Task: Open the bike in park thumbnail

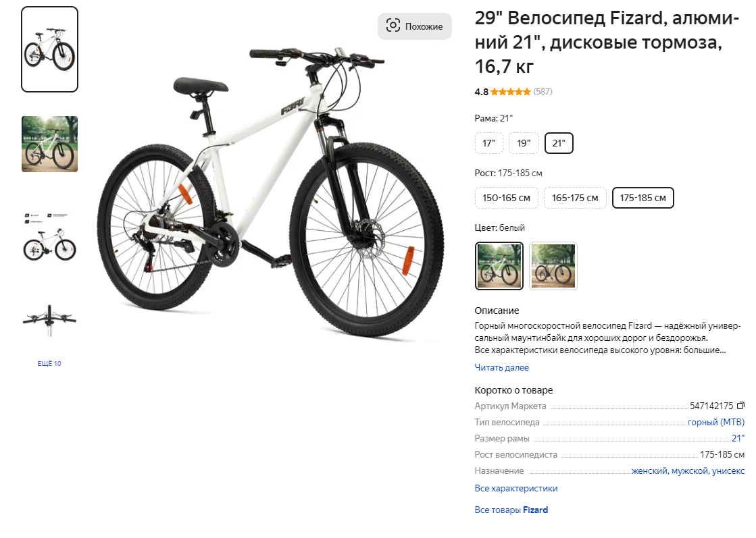Action: click(x=49, y=144)
